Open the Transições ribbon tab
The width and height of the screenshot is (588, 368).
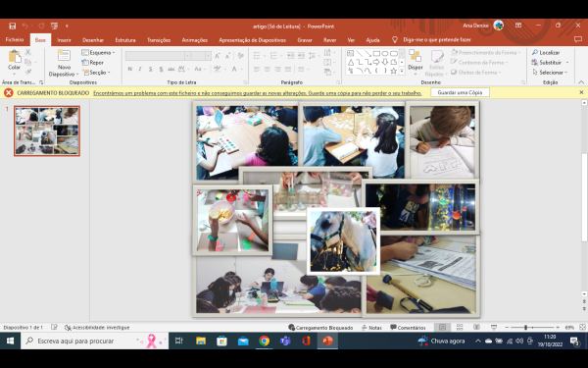(x=159, y=40)
